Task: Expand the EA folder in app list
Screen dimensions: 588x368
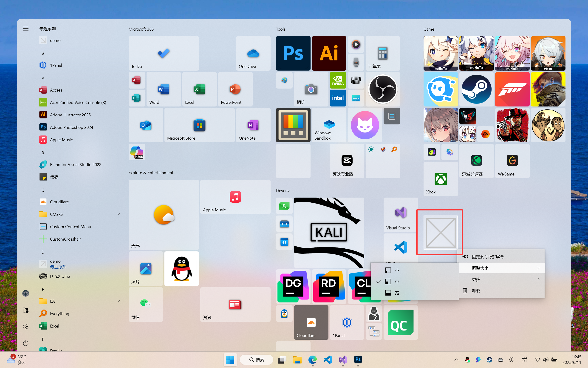Action: click(80, 301)
